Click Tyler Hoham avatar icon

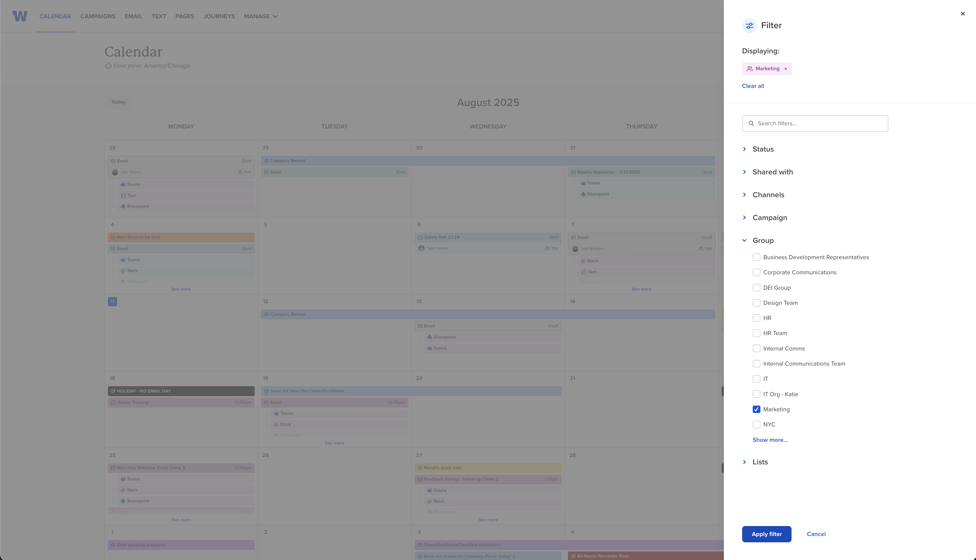pyautogui.click(x=421, y=249)
